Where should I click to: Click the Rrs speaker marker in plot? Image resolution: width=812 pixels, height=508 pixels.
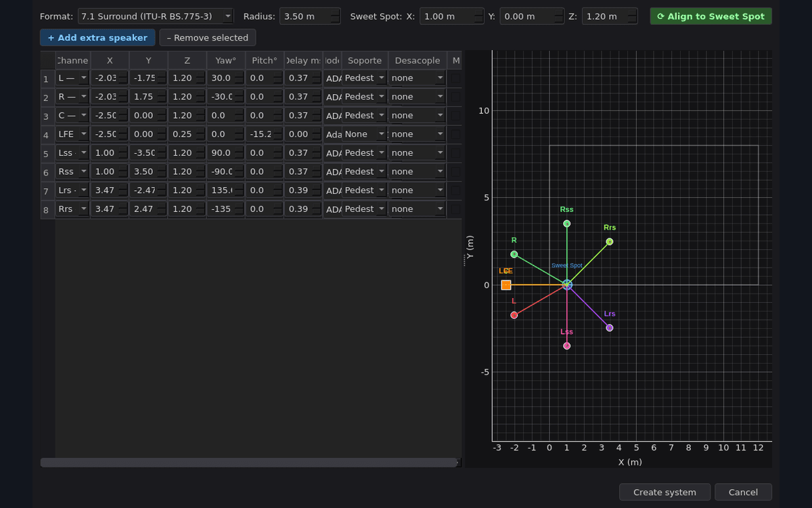pyautogui.click(x=610, y=242)
